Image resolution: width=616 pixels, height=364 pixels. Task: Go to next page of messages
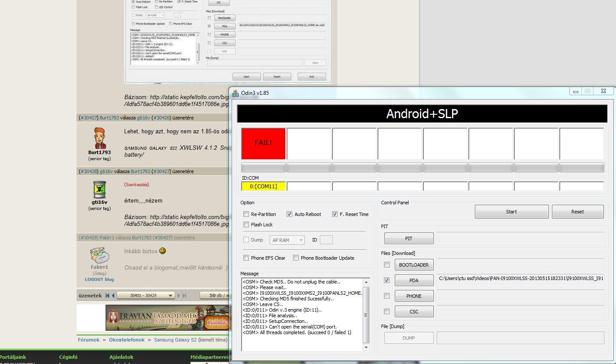click(x=178, y=296)
